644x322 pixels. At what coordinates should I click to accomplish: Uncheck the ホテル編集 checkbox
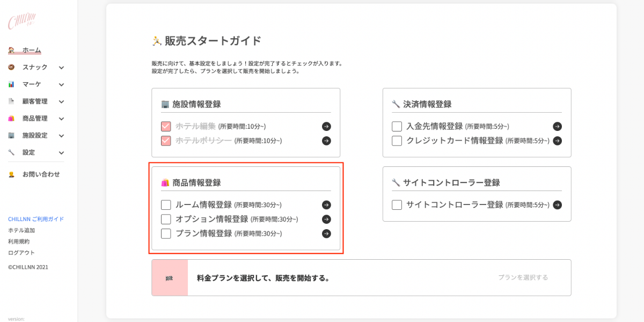[x=166, y=127]
